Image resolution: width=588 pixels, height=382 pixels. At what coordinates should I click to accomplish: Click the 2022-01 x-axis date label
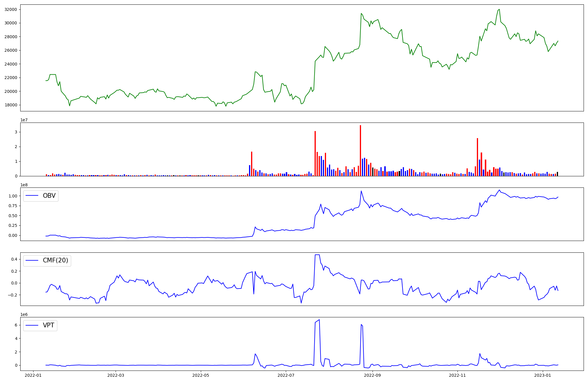coord(33,375)
